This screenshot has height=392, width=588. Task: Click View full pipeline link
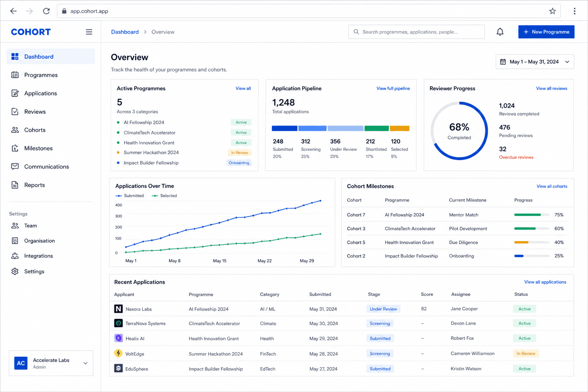tap(393, 88)
